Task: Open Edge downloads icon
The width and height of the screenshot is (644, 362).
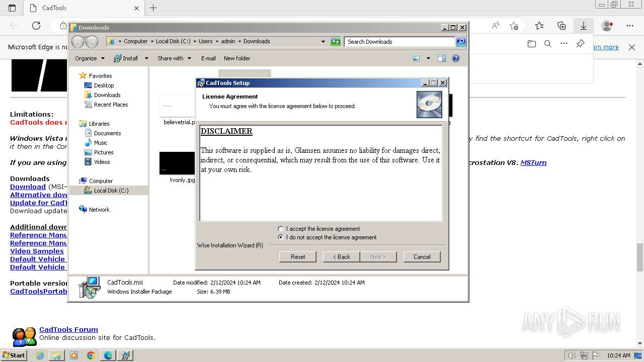Action: click(x=584, y=26)
